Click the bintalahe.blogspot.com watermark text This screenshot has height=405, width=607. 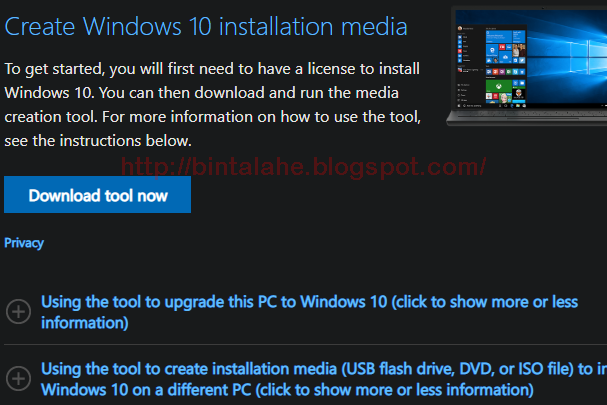pos(304,166)
